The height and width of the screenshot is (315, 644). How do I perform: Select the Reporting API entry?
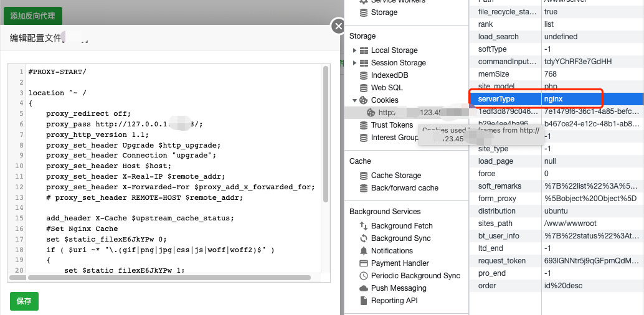(395, 301)
